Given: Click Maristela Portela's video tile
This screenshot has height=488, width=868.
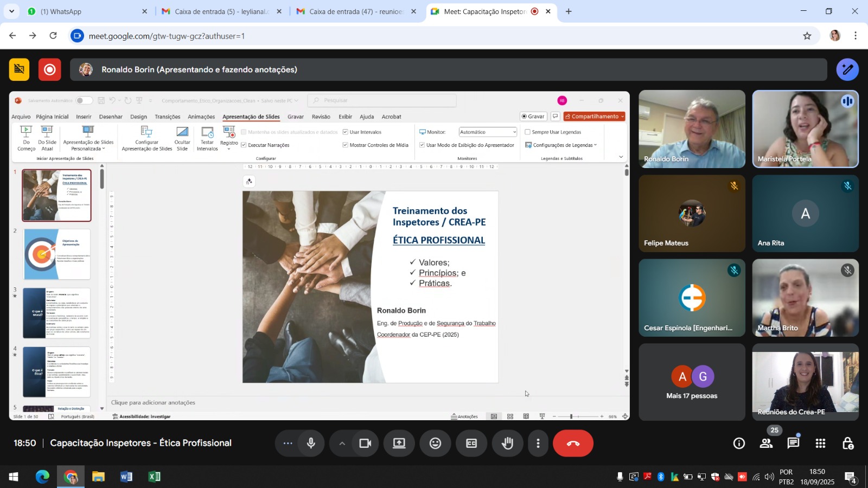Looking at the screenshot, I should (805, 129).
